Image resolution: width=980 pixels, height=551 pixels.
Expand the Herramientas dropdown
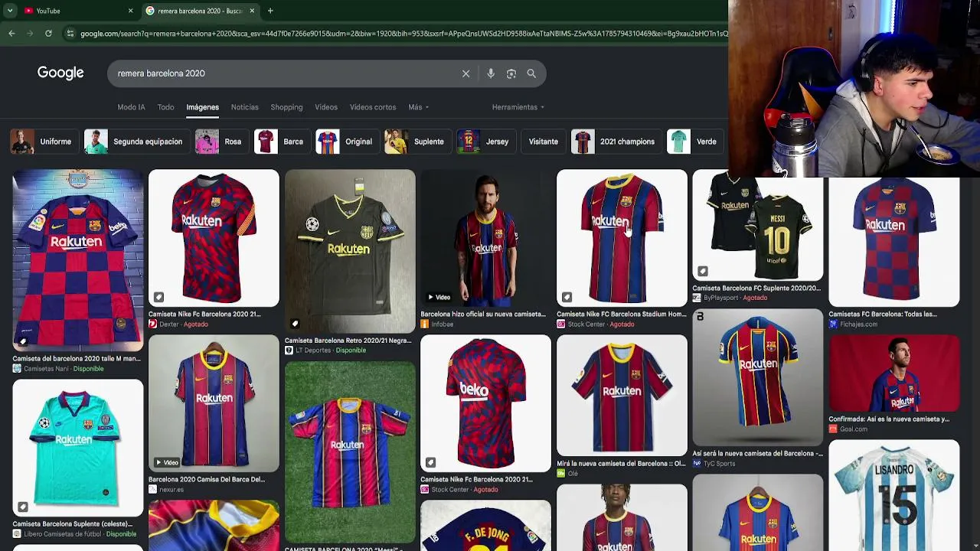pos(518,107)
